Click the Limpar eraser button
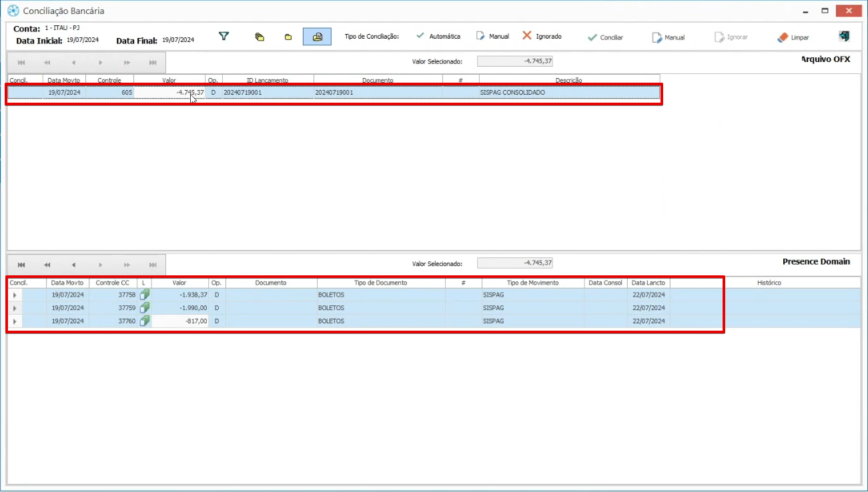The height and width of the screenshot is (492, 868). (x=793, y=37)
